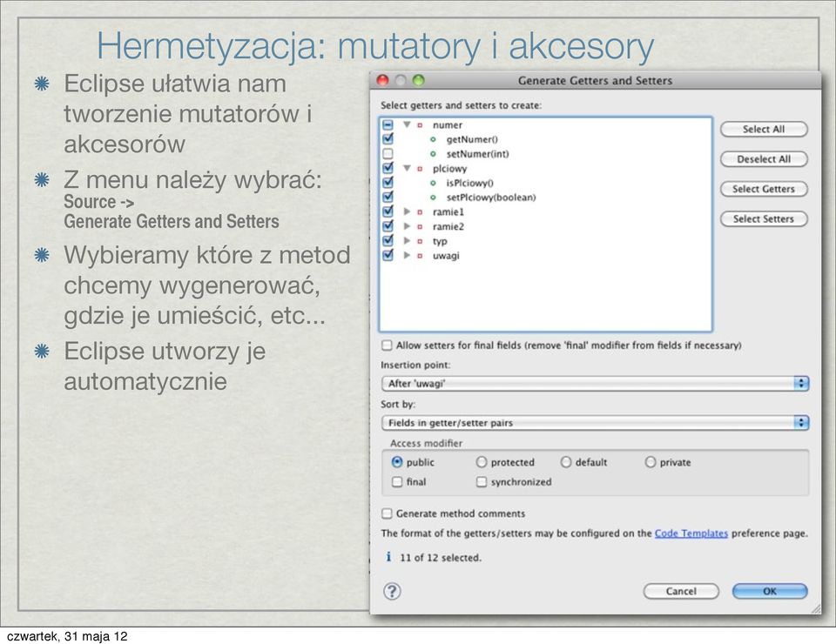Uncheck the setPlciowy(boolean) checkbox
836x644 pixels.
[x=388, y=197]
